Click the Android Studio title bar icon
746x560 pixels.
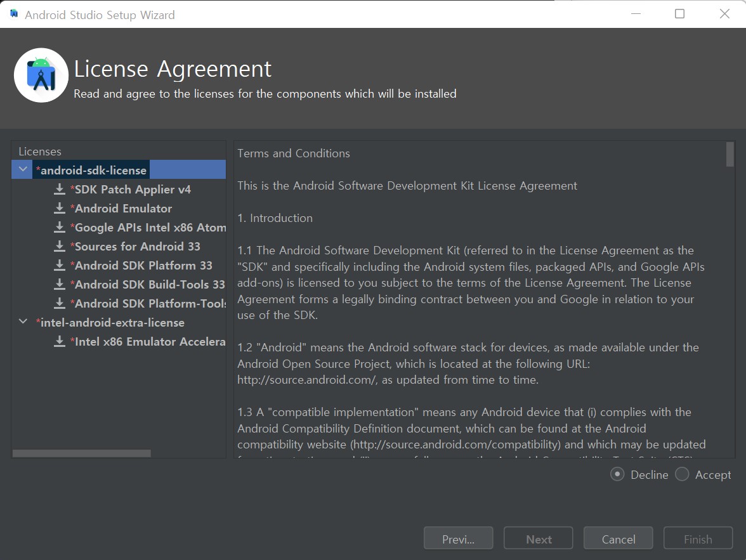point(14,15)
